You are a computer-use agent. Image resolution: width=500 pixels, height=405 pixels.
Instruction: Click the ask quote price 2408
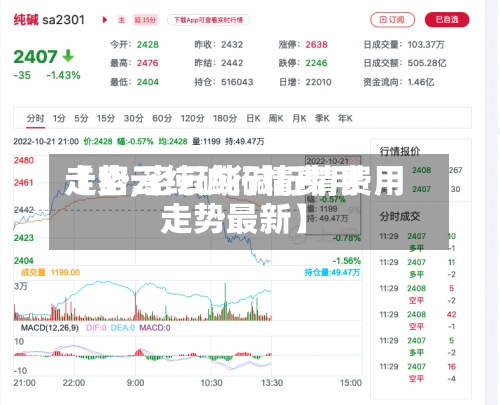click(x=421, y=170)
